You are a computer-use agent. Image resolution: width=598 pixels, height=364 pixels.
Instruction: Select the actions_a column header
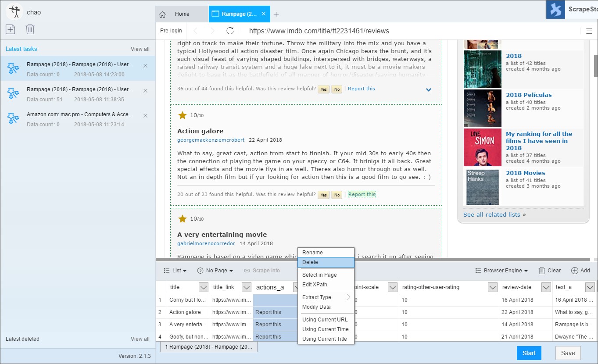(270, 287)
